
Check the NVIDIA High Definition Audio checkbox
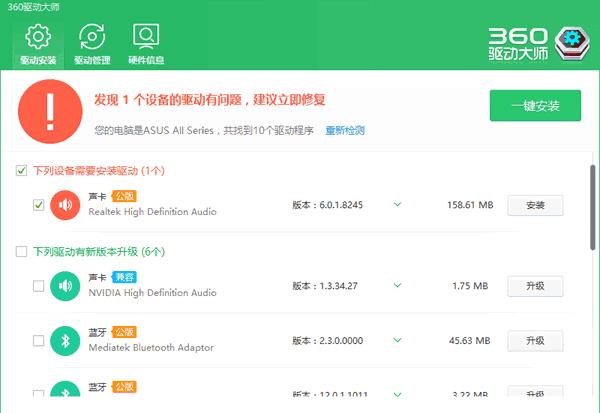click(38, 286)
